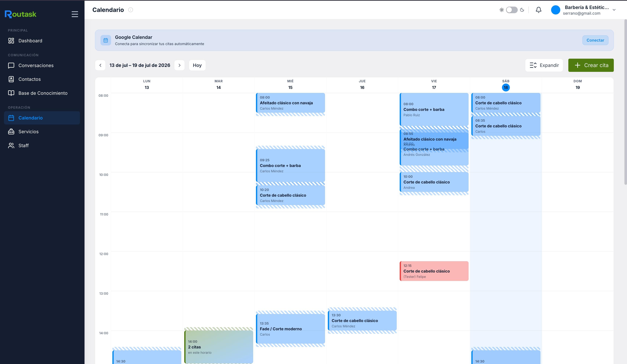Select Thursday 16 column header
Screen dimensions: 627x364
(x=362, y=85)
